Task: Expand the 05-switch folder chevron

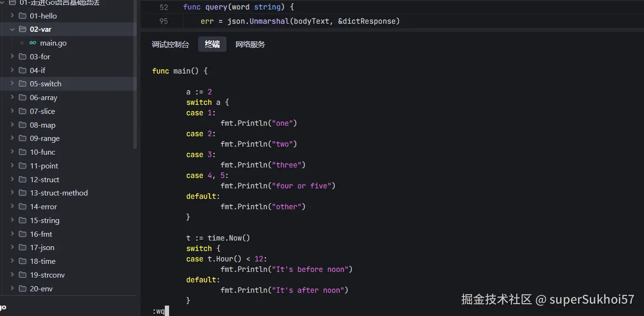Action: coord(12,84)
